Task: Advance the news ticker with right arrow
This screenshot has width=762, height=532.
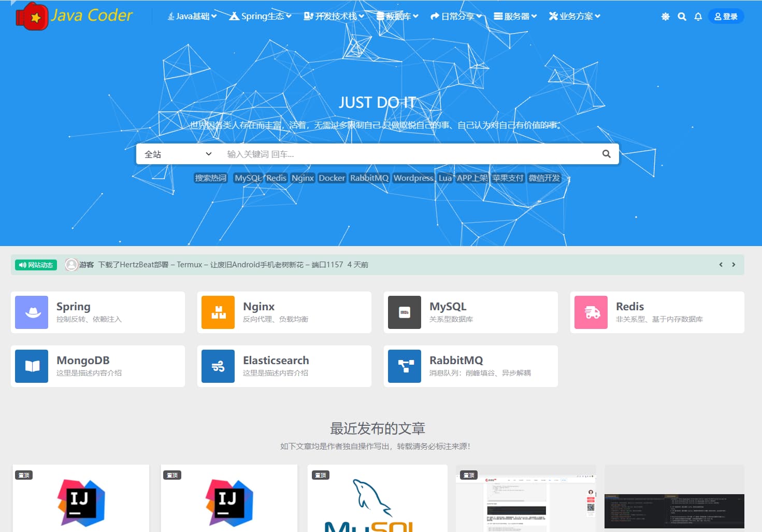Action: click(734, 264)
